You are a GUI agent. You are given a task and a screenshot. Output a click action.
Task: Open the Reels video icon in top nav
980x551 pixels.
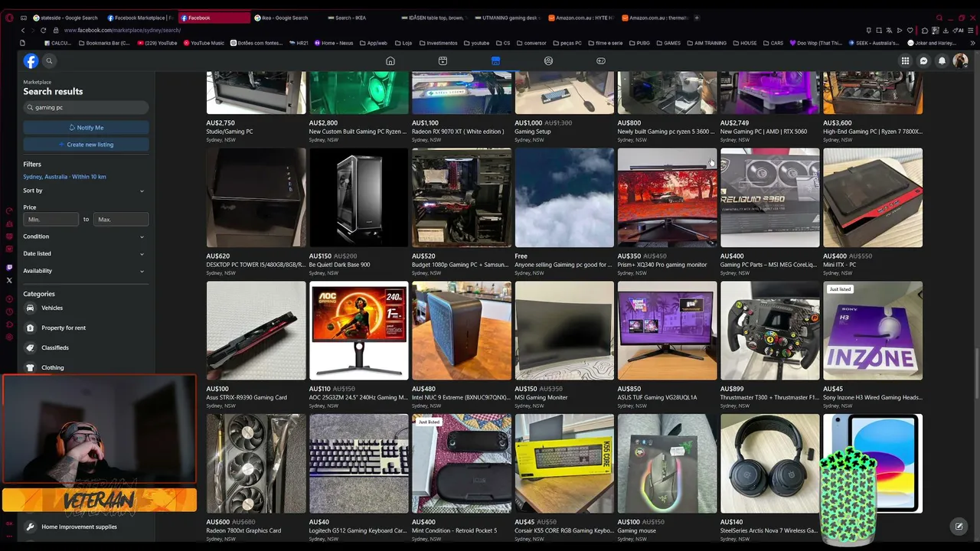click(443, 61)
